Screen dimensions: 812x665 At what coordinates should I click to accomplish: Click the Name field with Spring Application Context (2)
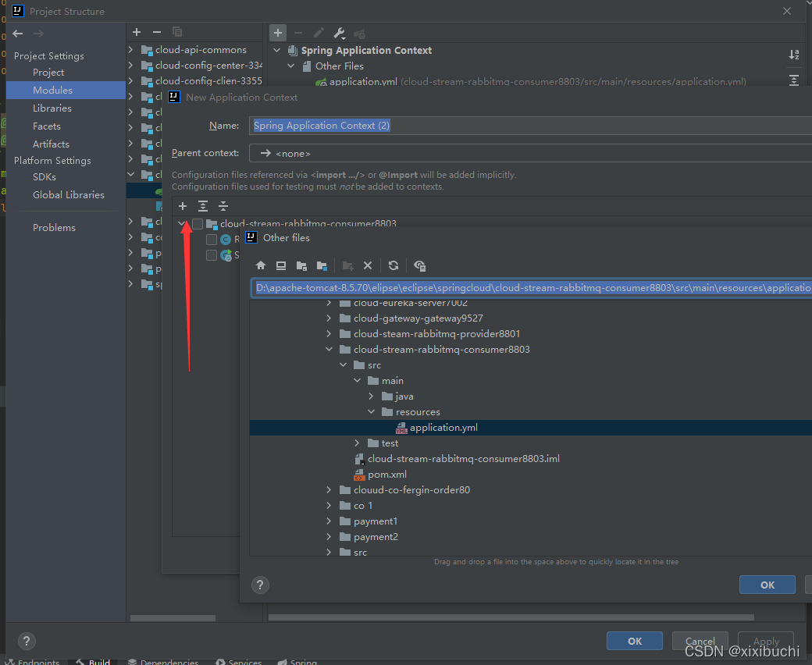click(530, 126)
